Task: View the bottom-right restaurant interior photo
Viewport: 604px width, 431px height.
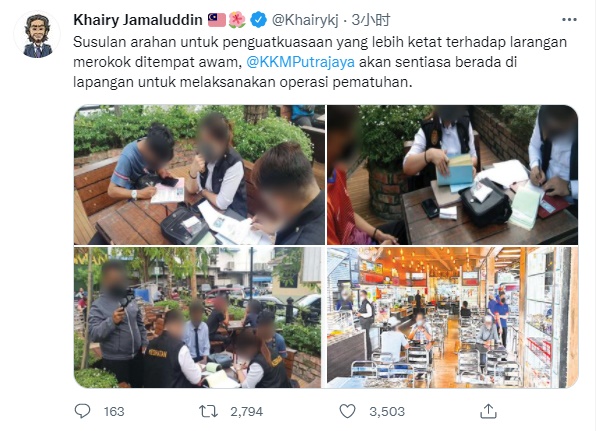Action: pyautogui.click(x=452, y=317)
